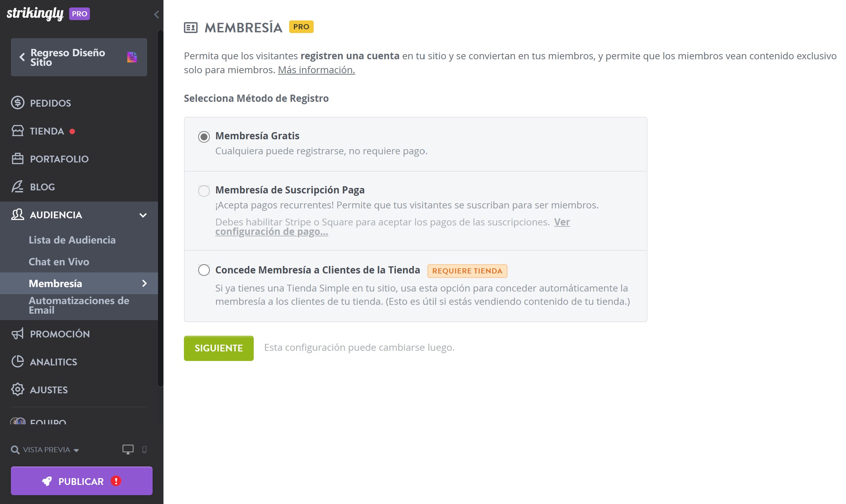Select the Portafolio briefcase icon
This screenshot has width=846, height=504.
tap(18, 159)
